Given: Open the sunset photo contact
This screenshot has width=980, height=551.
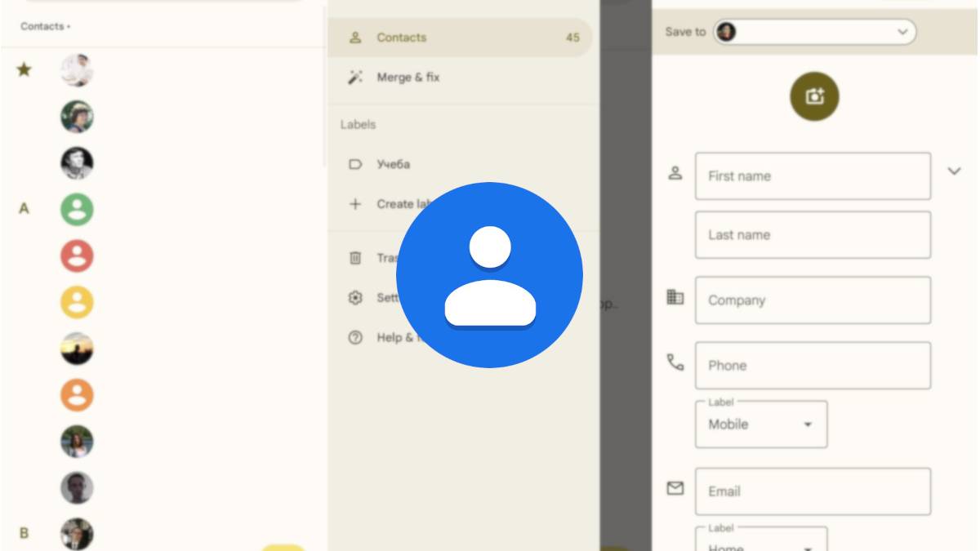Looking at the screenshot, I should 77,349.
